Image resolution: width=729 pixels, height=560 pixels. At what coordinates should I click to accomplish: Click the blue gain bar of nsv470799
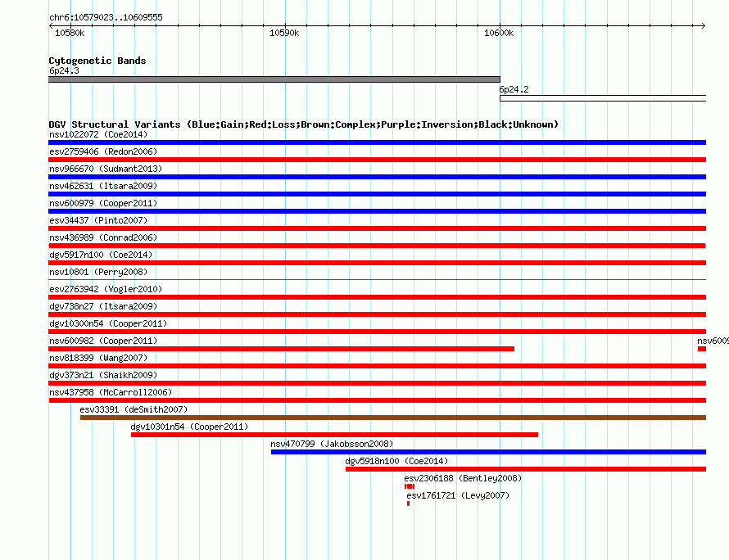pos(489,452)
